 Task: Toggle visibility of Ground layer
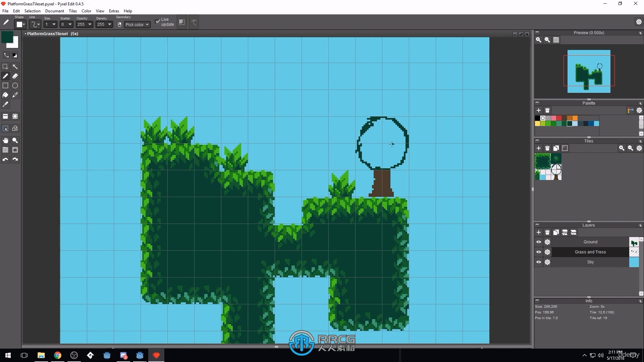click(x=539, y=241)
